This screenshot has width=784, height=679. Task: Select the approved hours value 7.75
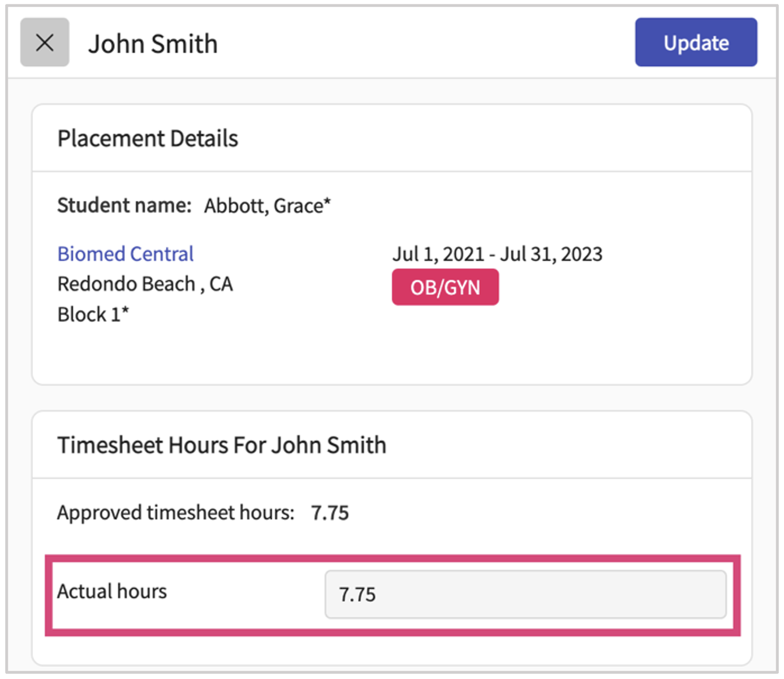point(330,513)
